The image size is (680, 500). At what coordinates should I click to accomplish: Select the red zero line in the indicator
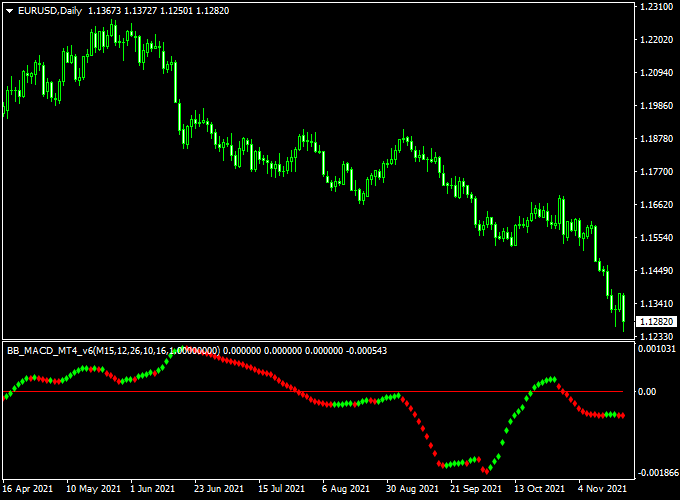tap(312, 392)
